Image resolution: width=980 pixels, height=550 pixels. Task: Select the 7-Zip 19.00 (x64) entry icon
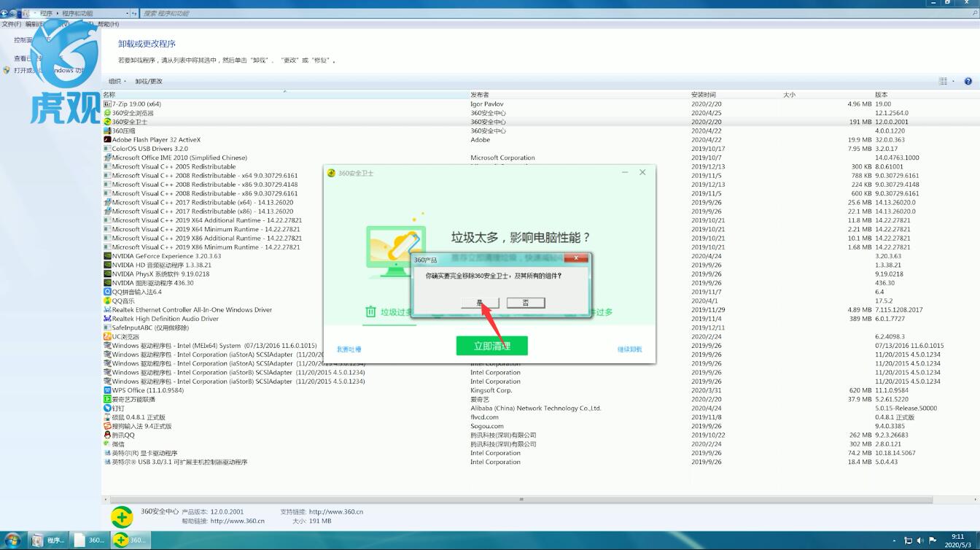coord(107,104)
